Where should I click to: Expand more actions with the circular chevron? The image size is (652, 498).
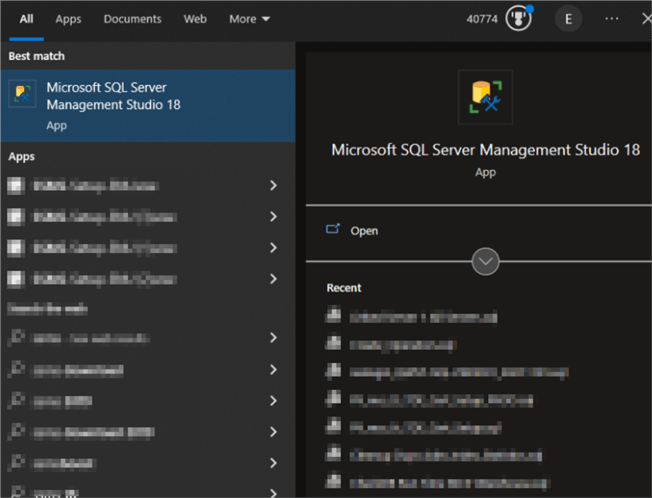(485, 261)
